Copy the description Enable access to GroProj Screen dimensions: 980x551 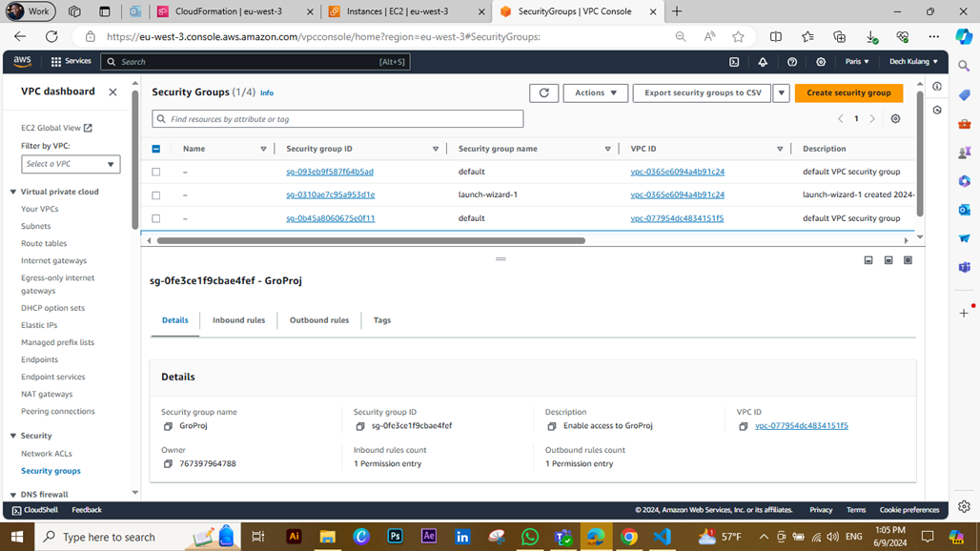pos(552,426)
